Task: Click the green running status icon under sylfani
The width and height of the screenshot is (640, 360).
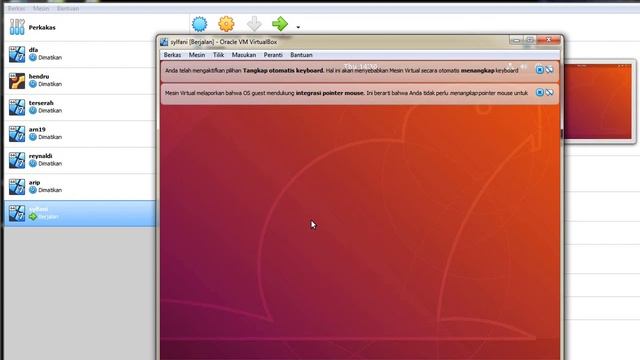Action: click(33, 217)
